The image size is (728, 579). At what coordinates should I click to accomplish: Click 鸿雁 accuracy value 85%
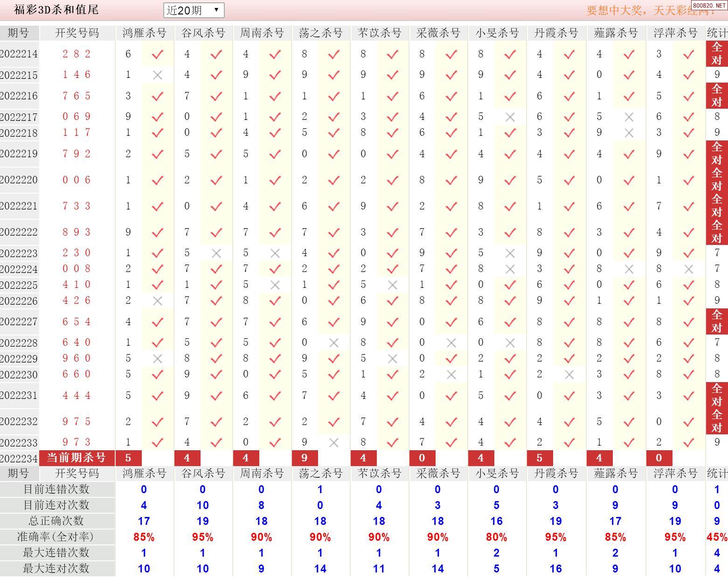(x=144, y=537)
